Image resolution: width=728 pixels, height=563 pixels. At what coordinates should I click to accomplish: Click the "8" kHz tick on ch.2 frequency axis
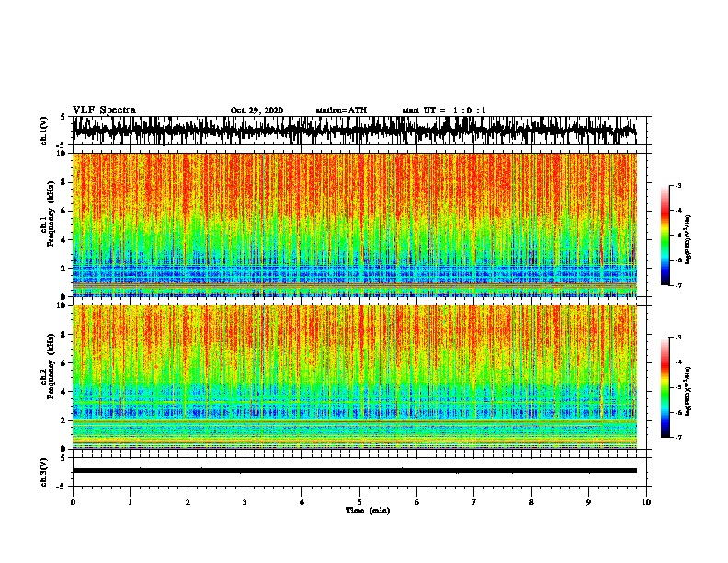point(63,335)
